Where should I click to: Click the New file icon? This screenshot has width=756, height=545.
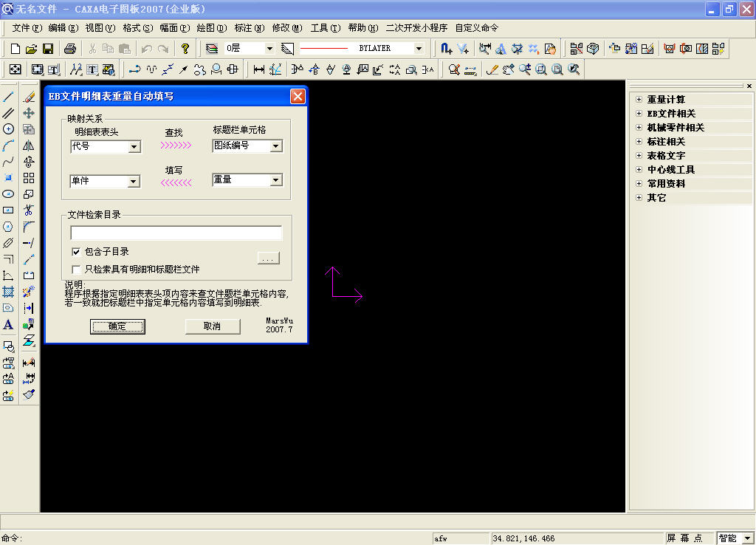tap(15, 48)
